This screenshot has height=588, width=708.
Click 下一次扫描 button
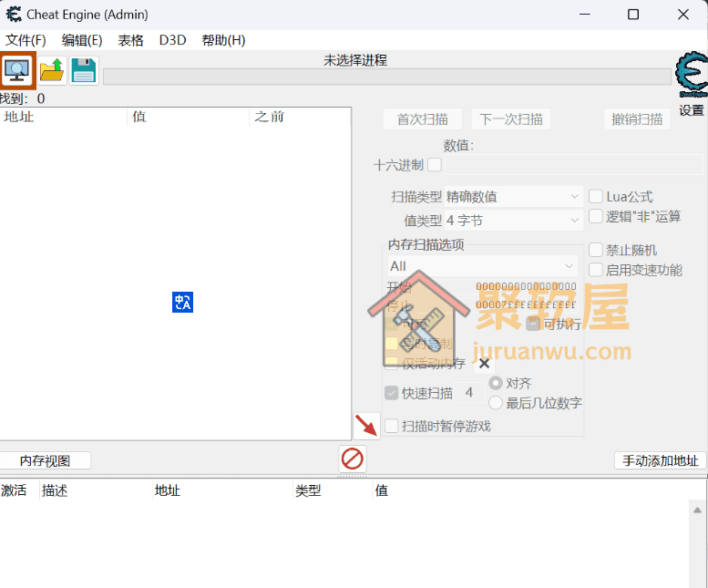pos(510,119)
